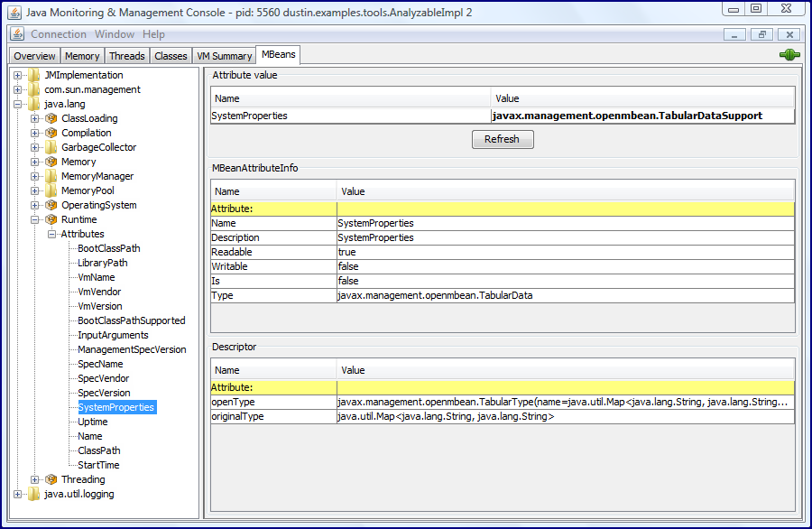
Task: Open the Connection menu
Action: pyautogui.click(x=59, y=34)
